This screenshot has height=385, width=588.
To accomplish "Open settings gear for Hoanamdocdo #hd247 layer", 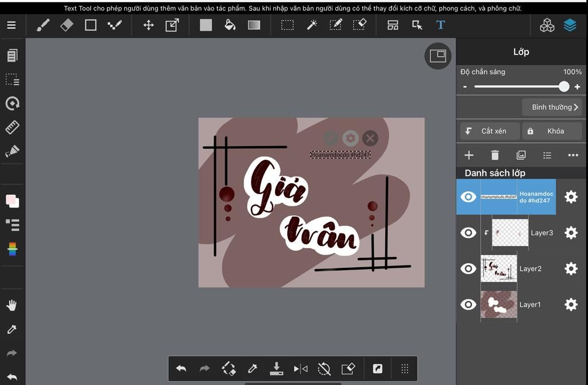I will tap(571, 197).
